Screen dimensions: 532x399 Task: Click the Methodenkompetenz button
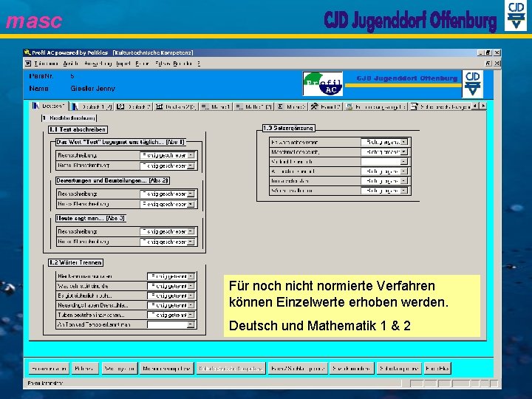[x=166, y=369]
